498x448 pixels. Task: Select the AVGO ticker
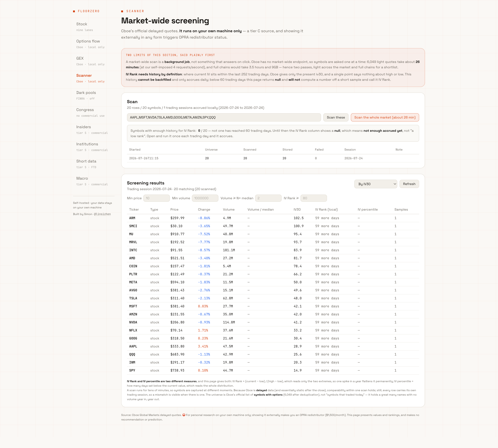click(x=133, y=290)
